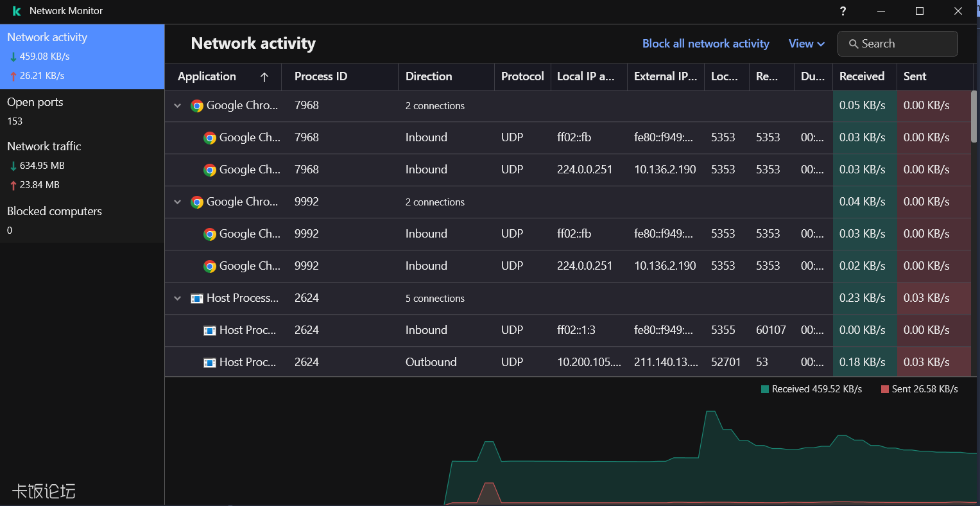Image resolution: width=980 pixels, height=506 pixels.
Task: Click the 459.08 KB/s download rate
Action: click(45, 57)
